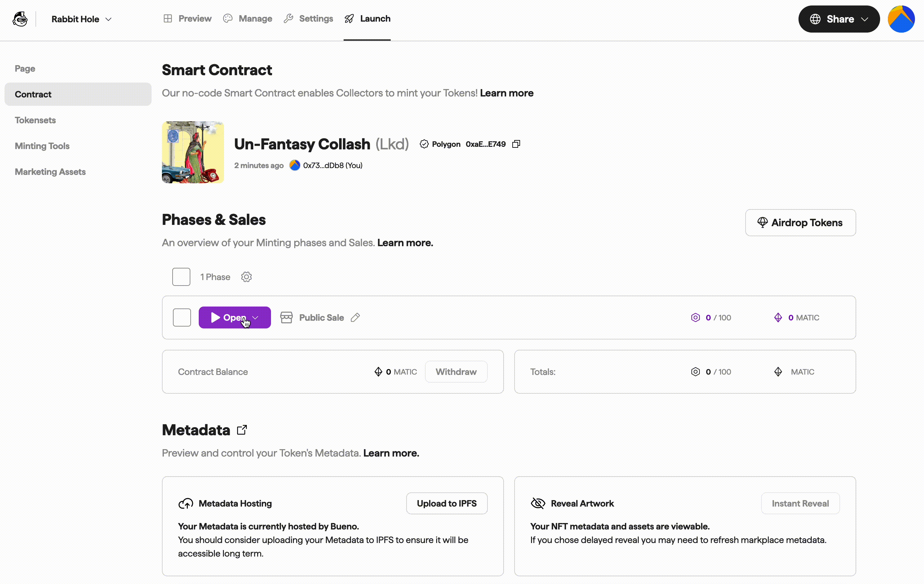The width and height of the screenshot is (924, 584).
Task: Open Metadata external link icon
Action: click(242, 430)
